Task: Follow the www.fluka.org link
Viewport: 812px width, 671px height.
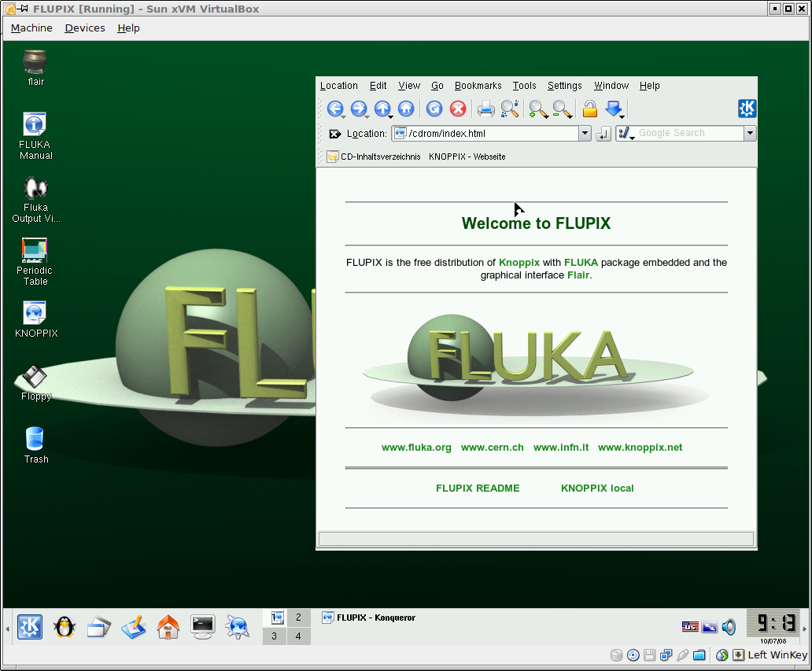Action: pyautogui.click(x=416, y=448)
